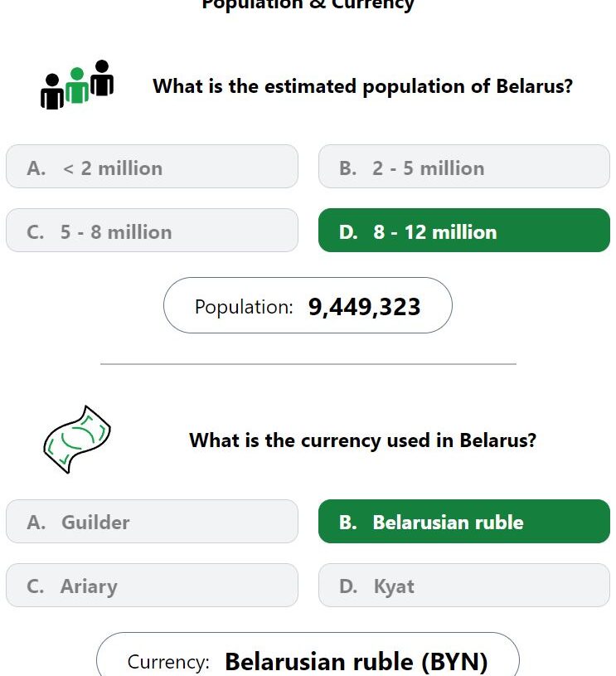Choose Kyat as the currency

point(463,585)
